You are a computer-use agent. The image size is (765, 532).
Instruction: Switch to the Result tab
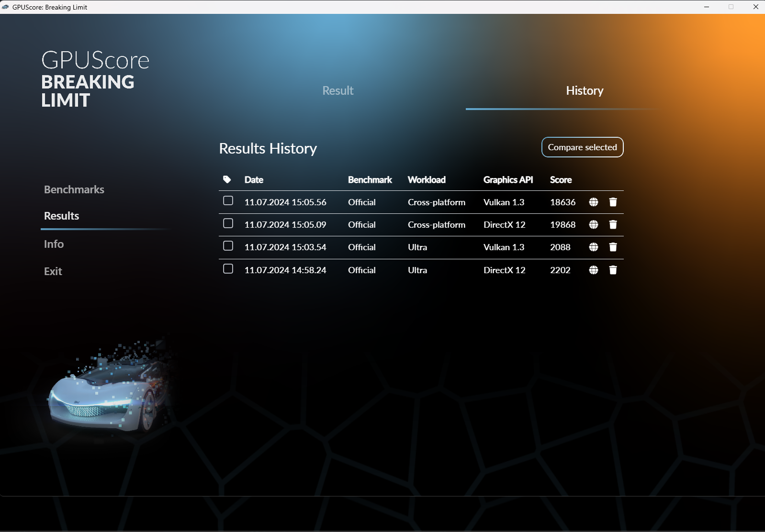pyautogui.click(x=338, y=90)
